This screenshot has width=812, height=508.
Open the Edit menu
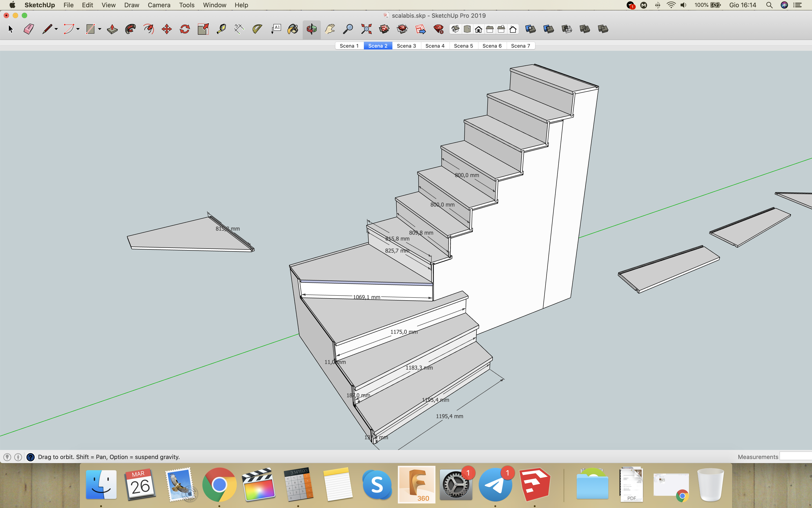[x=88, y=5]
